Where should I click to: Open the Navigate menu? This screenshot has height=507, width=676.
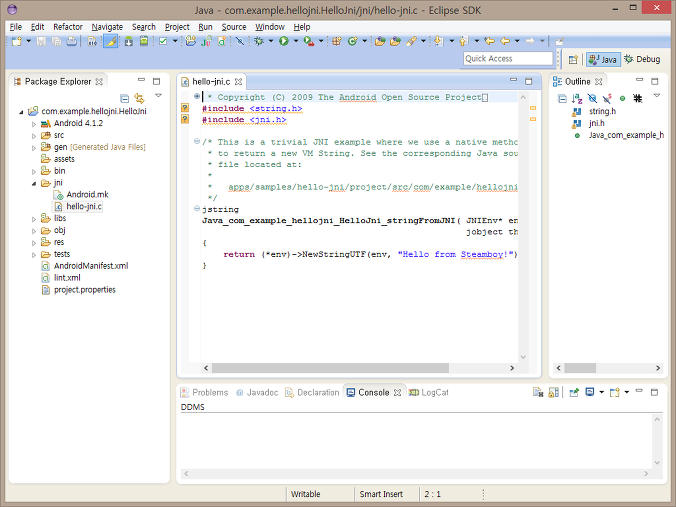coord(107,27)
